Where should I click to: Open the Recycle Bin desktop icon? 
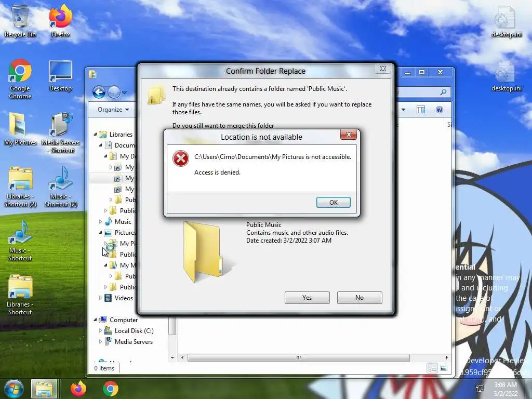coord(20,21)
